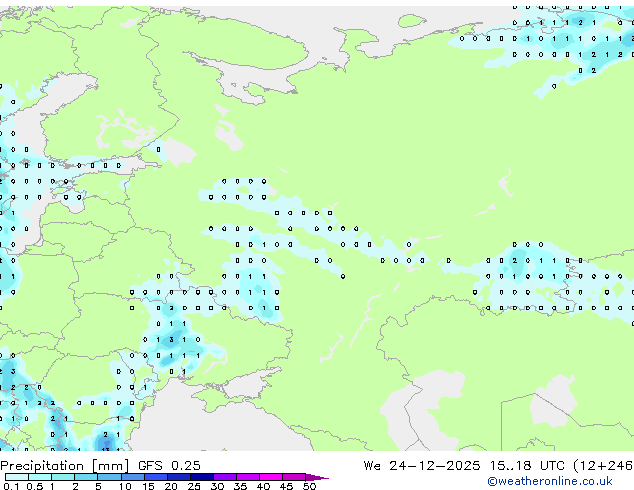The height and width of the screenshot is (490, 634).
Task: Click the '15..18 UTC' time range text
Action: tap(527, 465)
